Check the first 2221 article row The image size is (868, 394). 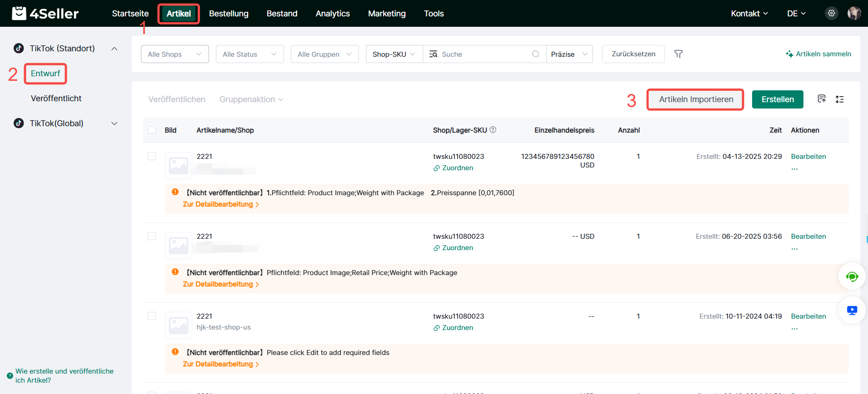click(152, 156)
